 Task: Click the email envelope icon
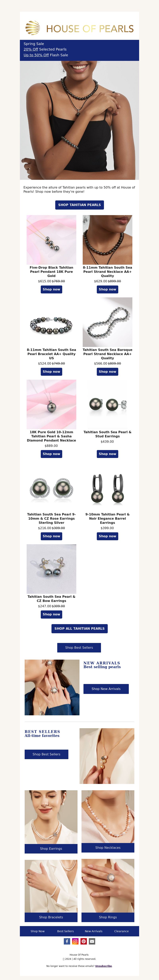click(x=92, y=941)
